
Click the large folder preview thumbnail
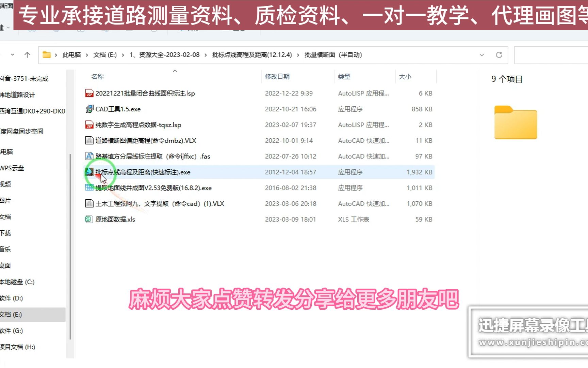coord(516,122)
